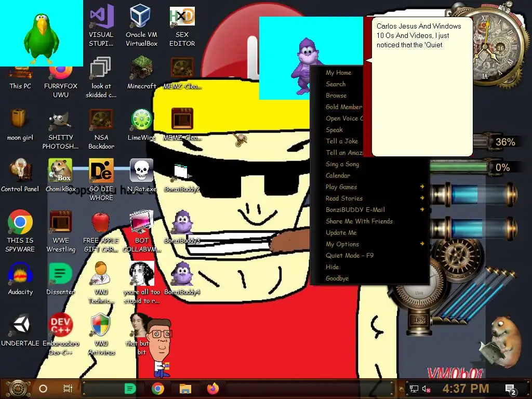Open the HxD SEX EDITOR icon

pyautogui.click(x=182, y=25)
